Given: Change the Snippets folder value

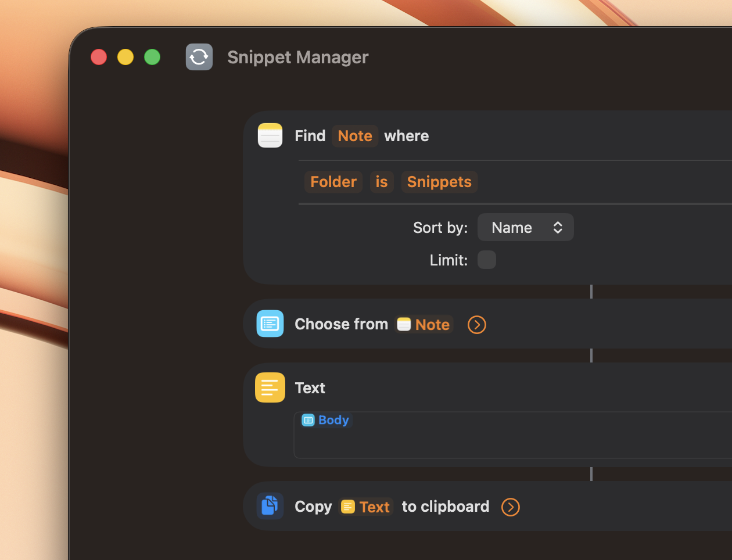Looking at the screenshot, I should pos(439,182).
